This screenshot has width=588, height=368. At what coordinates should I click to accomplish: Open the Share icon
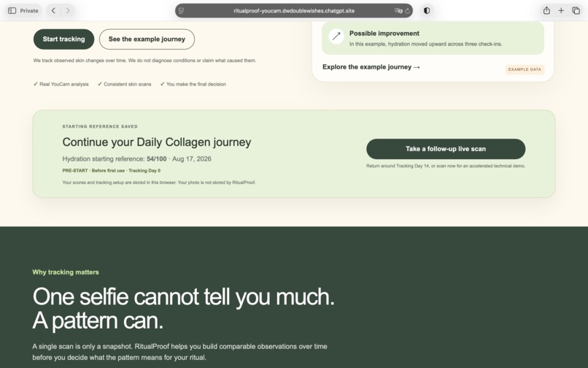(546, 10)
